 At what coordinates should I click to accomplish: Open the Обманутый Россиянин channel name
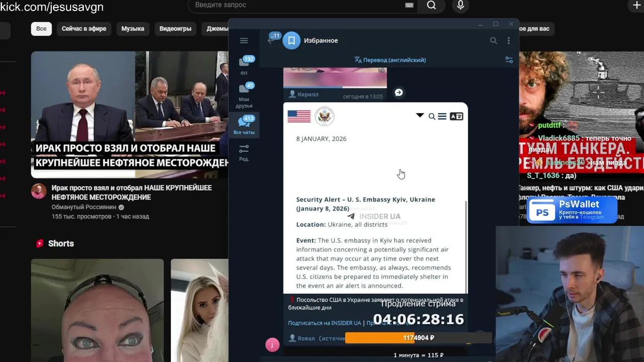click(x=84, y=207)
